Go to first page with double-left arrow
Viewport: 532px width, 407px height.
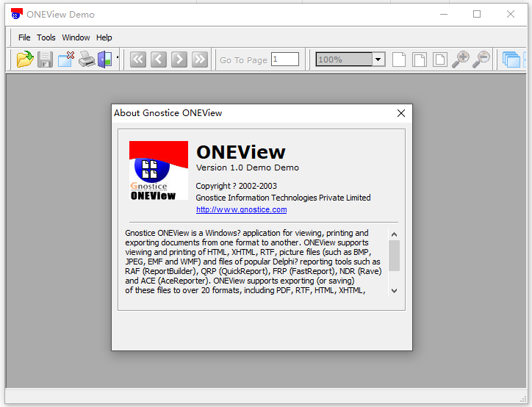[x=137, y=60]
